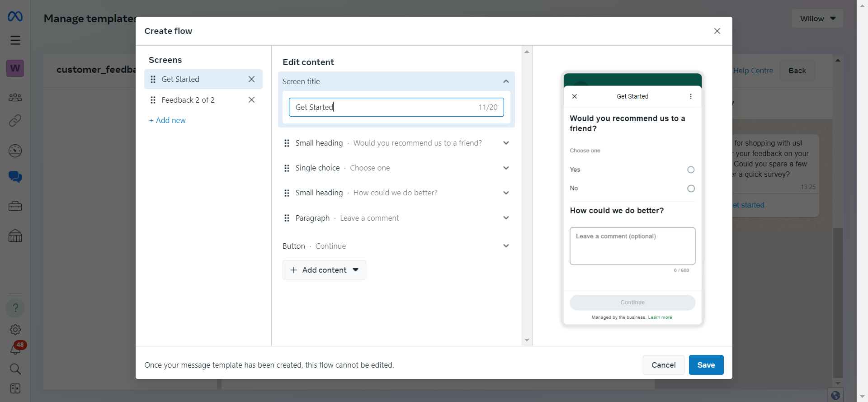Image resolution: width=868 pixels, height=402 pixels.
Task: Click the Meta logo icon
Action: (15, 17)
